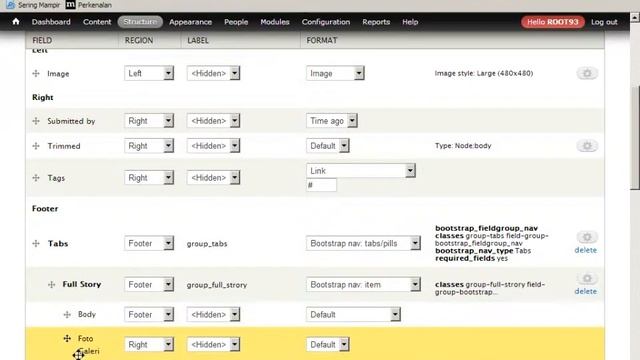
Task: Open the People menu
Action: tap(236, 22)
